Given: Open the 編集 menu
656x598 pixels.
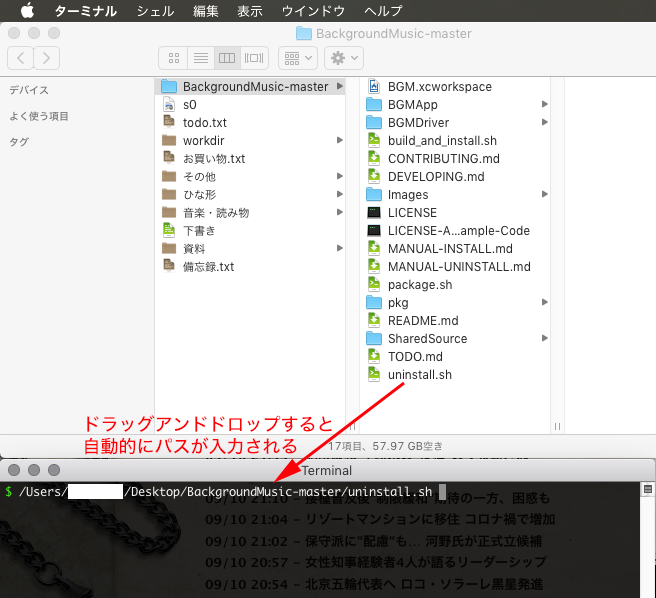Looking at the screenshot, I should tap(206, 11).
